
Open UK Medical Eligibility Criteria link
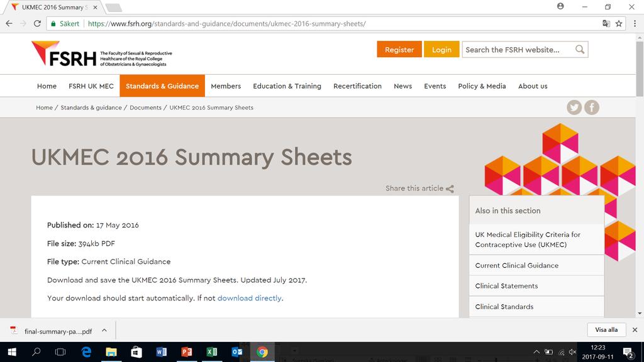tap(536, 239)
